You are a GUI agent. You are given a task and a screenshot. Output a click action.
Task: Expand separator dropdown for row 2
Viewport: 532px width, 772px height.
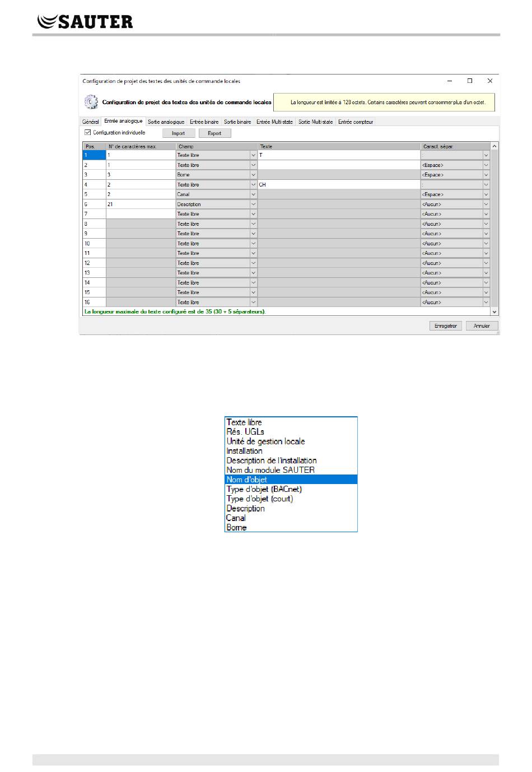(x=486, y=165)
